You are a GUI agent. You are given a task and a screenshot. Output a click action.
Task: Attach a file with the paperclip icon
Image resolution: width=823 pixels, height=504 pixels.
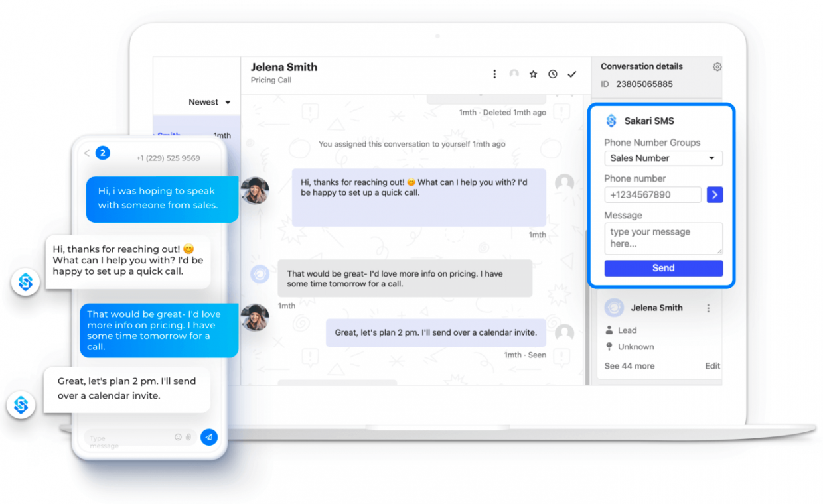pyautogui.click(x=188, y=437)
